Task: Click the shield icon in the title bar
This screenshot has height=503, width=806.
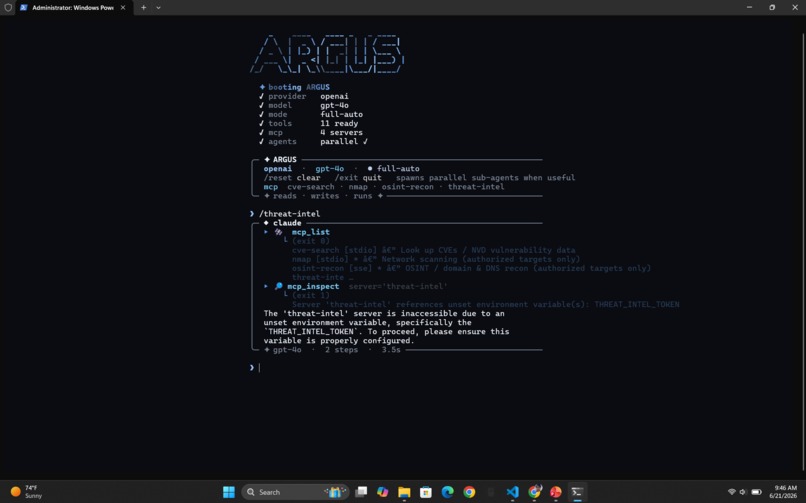Action: 8,8
